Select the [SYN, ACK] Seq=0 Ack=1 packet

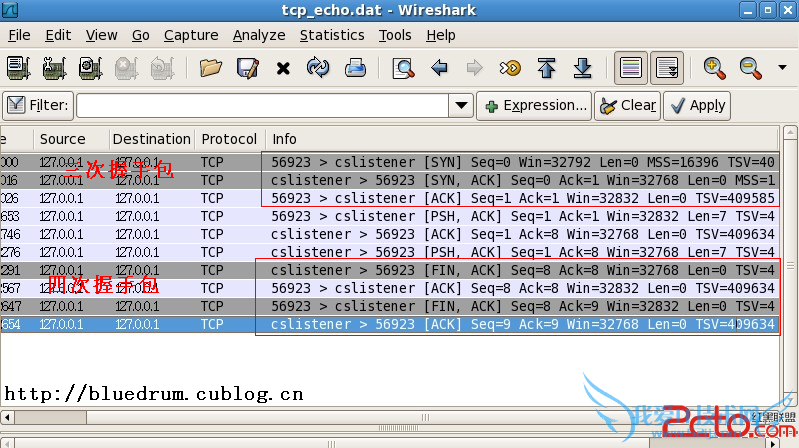(x=390, y=180)
